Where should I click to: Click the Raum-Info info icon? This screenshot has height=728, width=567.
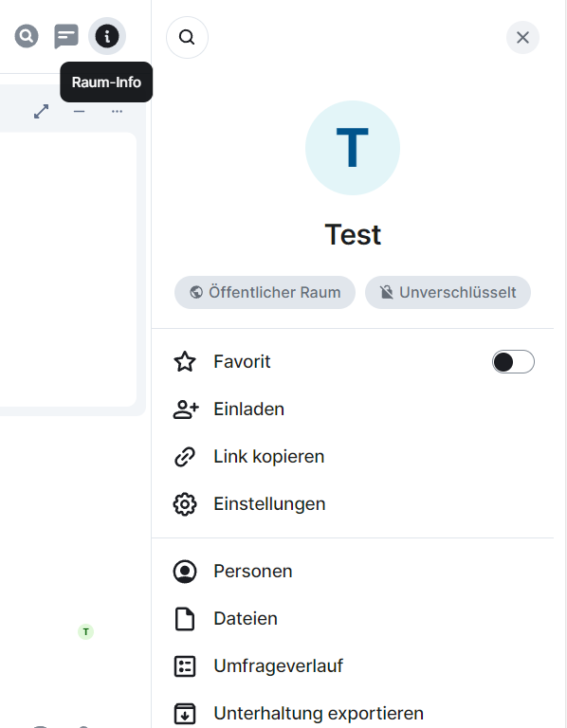[107, 36]
